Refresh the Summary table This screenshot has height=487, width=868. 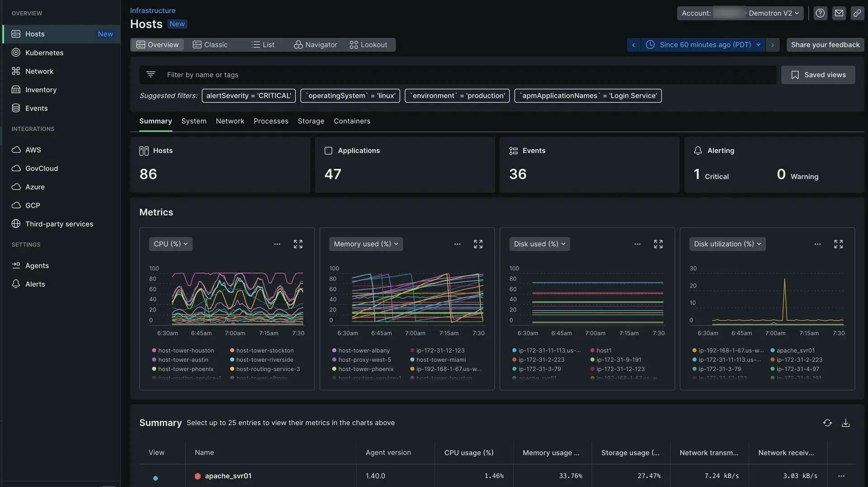[x=827, y=423]
